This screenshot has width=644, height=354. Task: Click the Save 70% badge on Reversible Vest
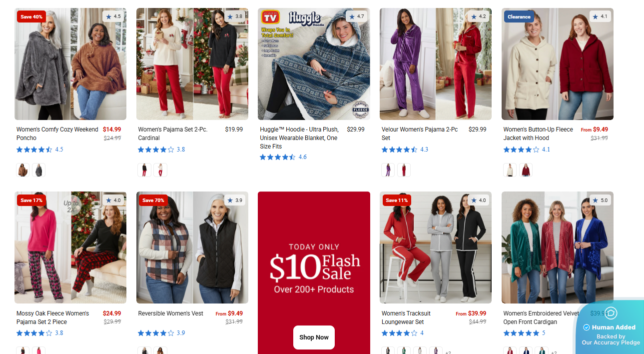(153, 200)
